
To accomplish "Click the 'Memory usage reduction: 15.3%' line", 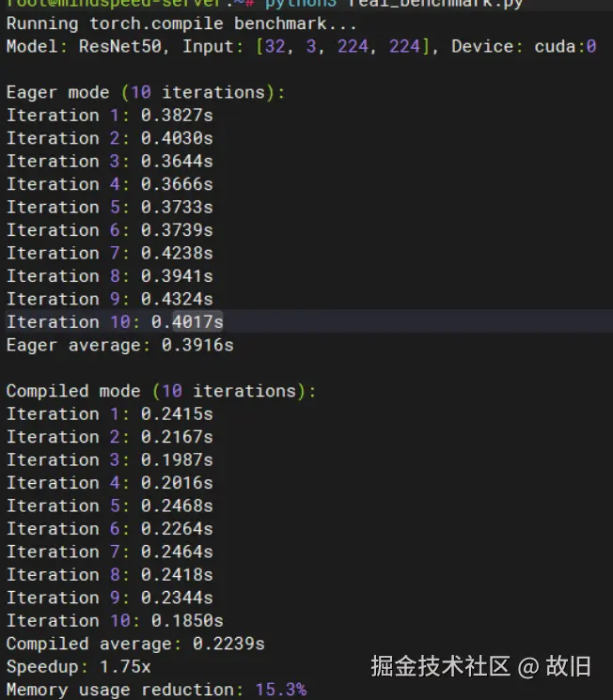I will [x=156, y=690].
